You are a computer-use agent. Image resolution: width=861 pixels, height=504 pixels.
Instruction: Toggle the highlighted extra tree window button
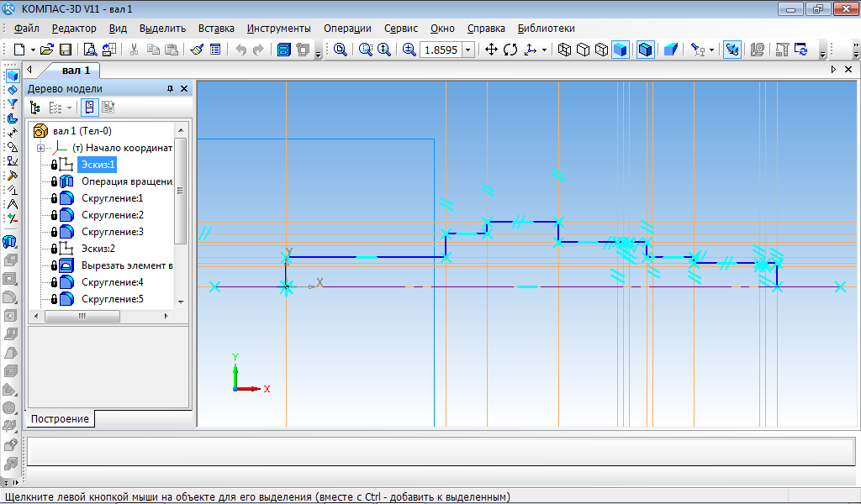point(89,108)
